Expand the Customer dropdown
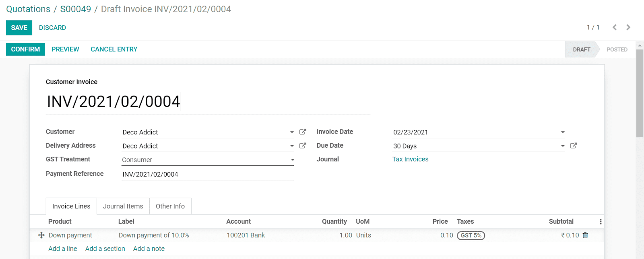The image size is (644, 259). [x=292, y=132]
